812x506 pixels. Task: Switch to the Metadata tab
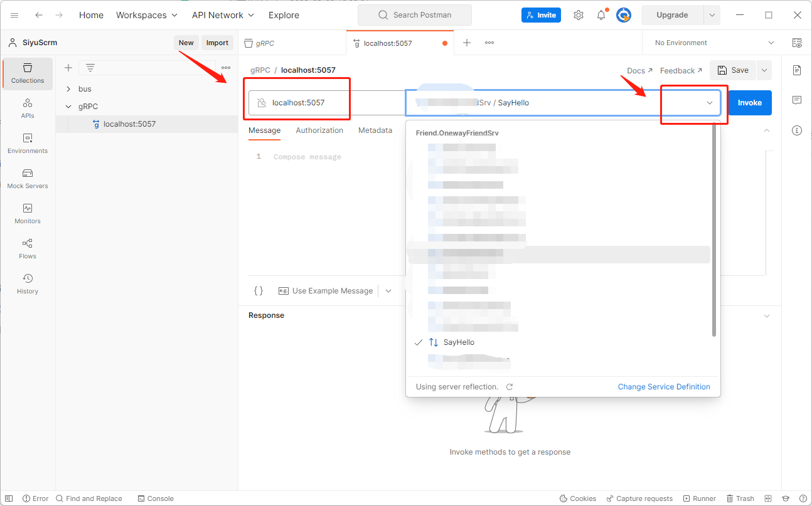coord(375,130)
